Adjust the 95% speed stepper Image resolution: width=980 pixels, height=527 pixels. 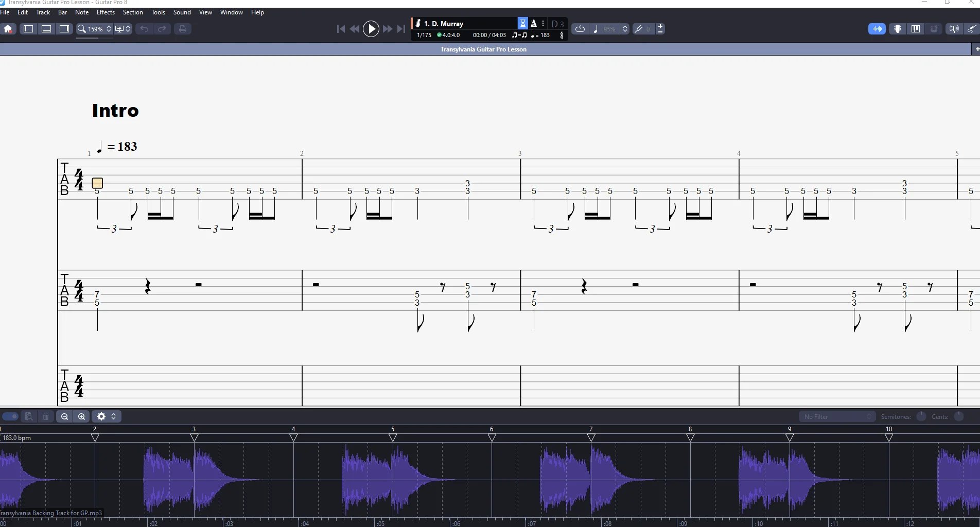(x=625, y=29)
